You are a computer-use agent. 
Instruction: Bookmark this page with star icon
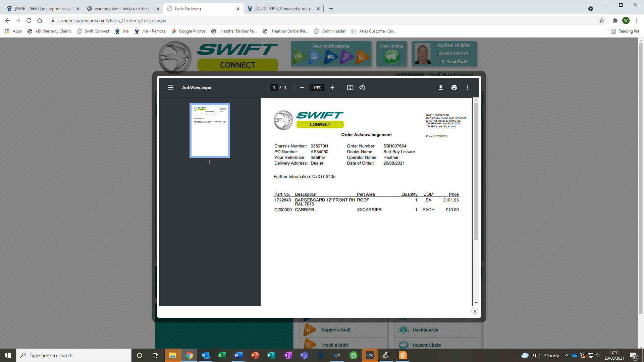[x=602, y=20]
